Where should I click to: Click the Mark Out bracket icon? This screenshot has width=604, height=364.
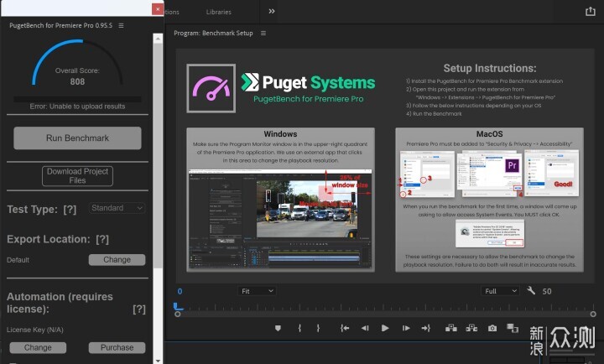tap(318, 328)
